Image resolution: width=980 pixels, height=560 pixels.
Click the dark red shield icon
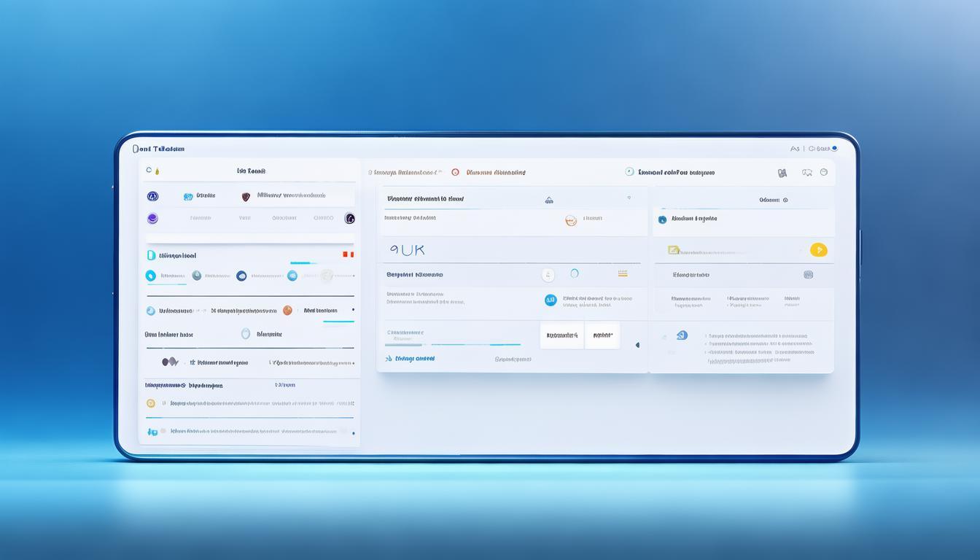point(246,196)
